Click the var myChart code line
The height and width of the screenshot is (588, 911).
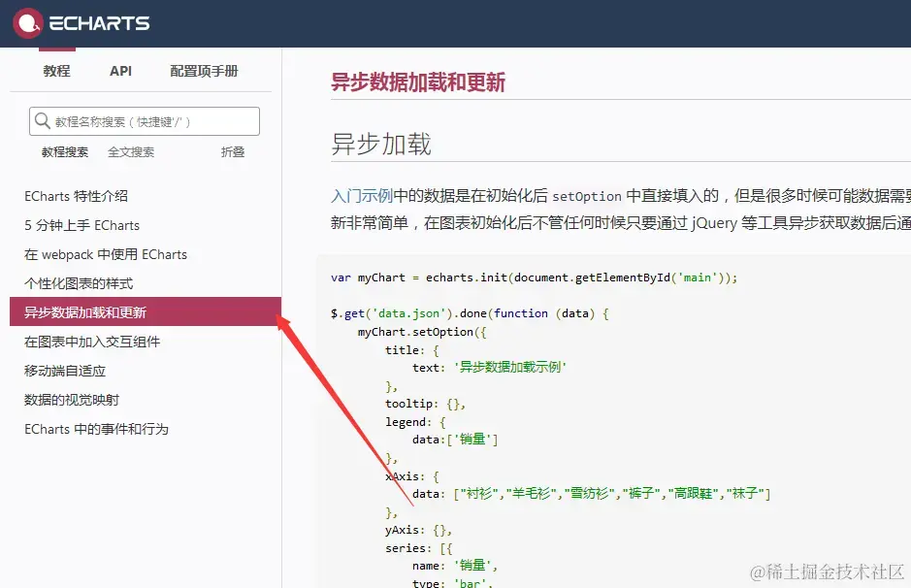coord(534,278)
